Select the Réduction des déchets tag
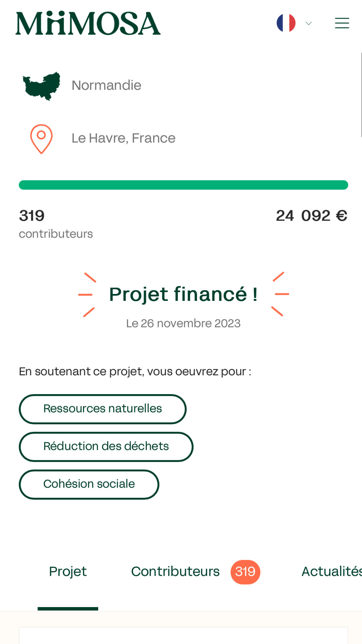Screen dimensions: 362x644 [x=106, y=446]
